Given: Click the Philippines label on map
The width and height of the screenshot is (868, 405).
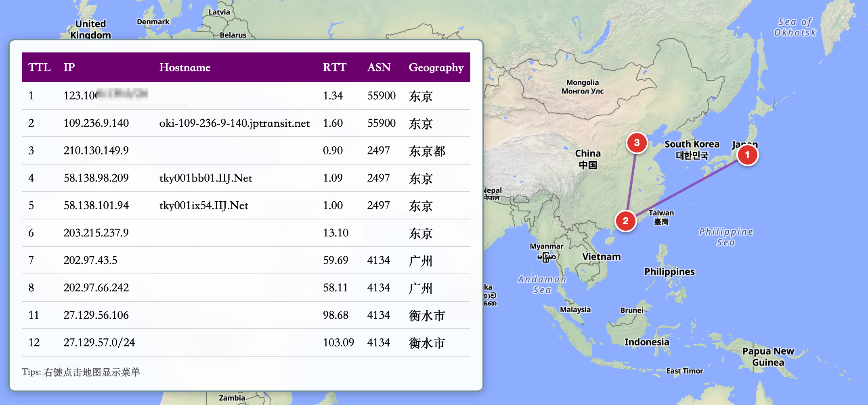Looking at the screenshot, I should point(669,271).
